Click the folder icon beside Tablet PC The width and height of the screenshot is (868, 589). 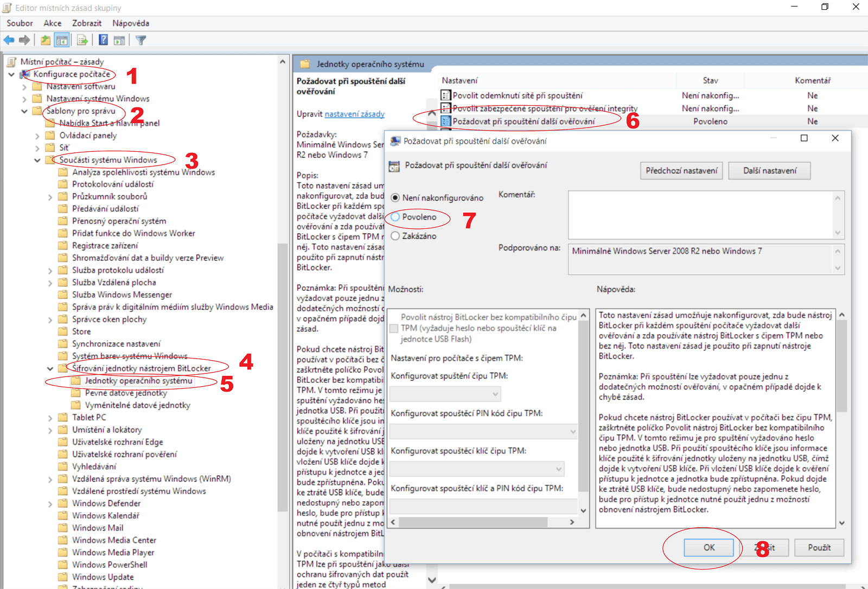(x=63, y=417)
